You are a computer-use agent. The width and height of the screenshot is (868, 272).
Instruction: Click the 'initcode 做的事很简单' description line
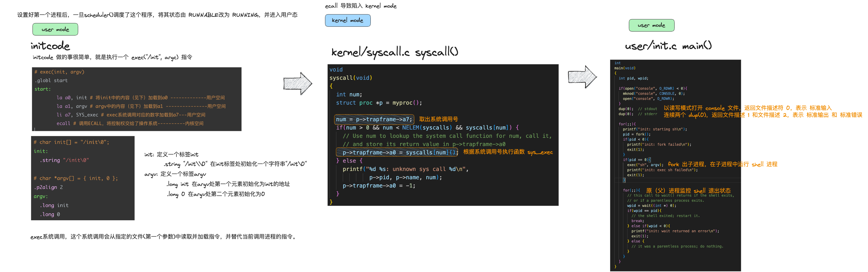coord(112,57)
